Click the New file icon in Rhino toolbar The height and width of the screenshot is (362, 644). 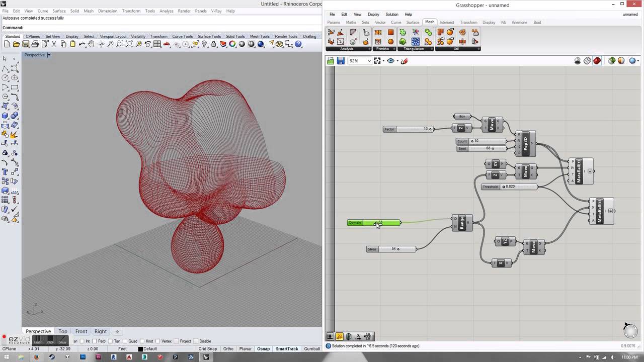7,44
